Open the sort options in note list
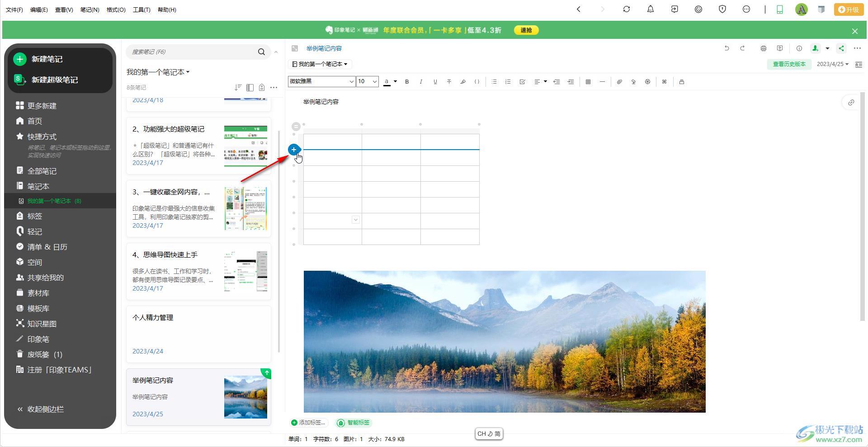Screen dimensions: 868x447 (238, 87)
